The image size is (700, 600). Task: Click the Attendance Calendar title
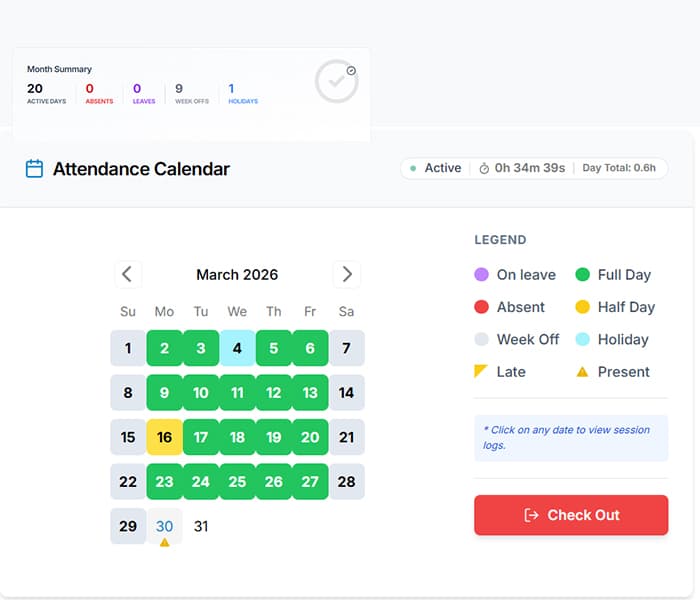pos(141,169)
